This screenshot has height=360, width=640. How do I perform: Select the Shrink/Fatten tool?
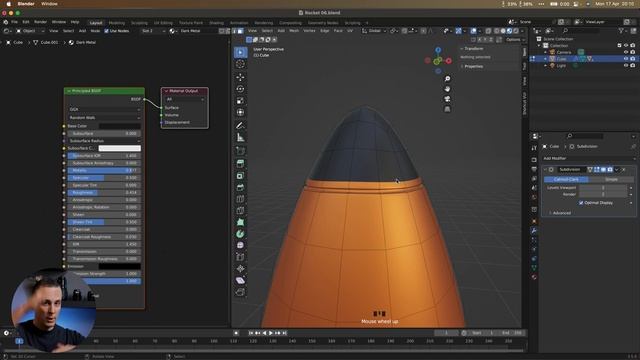click(x=240, y=269)
